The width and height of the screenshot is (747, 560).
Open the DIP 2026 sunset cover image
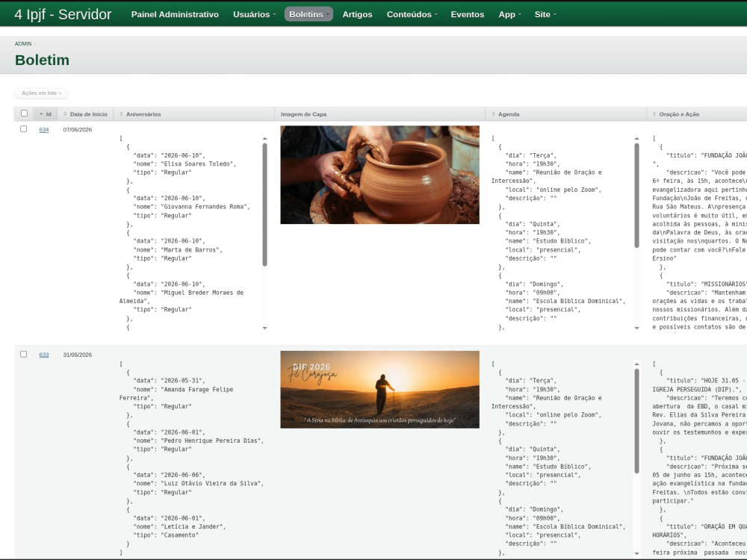click(379, 390)
